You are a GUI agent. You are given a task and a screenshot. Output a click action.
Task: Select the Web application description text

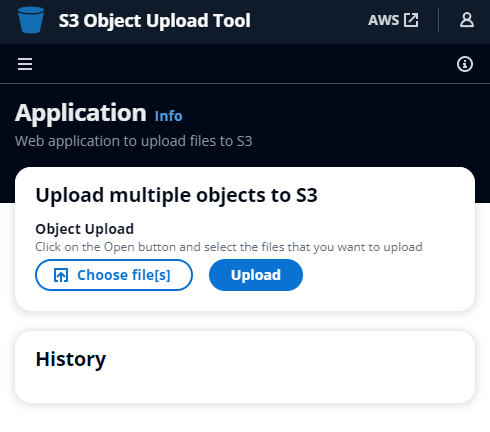[x=133, y=141]
